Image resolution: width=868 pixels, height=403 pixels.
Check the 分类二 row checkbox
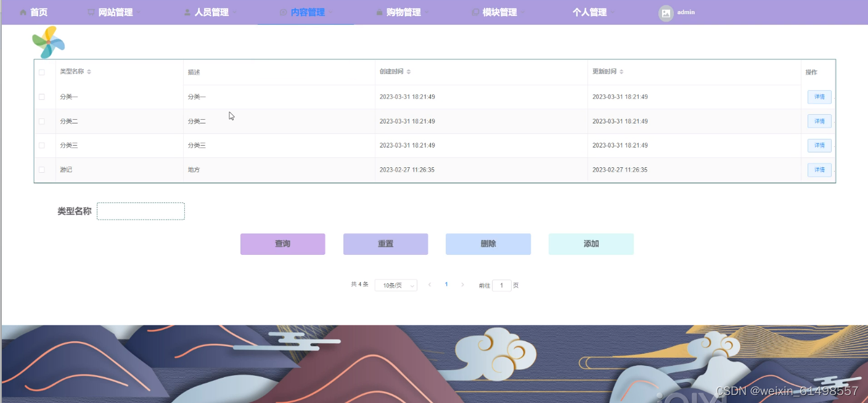coord(42,122)
